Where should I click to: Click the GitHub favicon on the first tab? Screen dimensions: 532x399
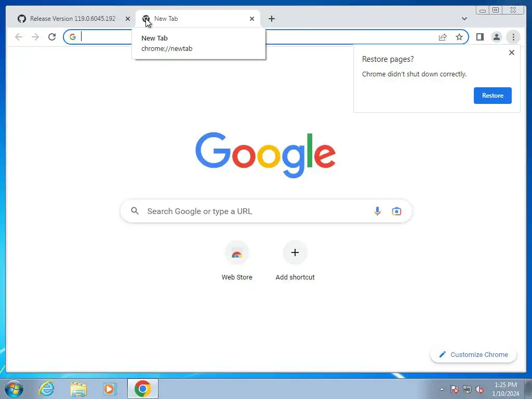[22, 19]
